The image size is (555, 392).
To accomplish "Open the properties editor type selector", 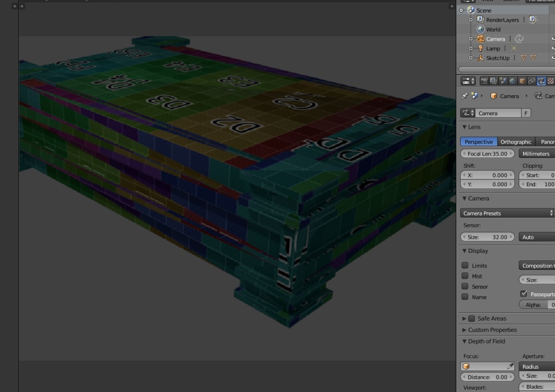I will point(468,81).
